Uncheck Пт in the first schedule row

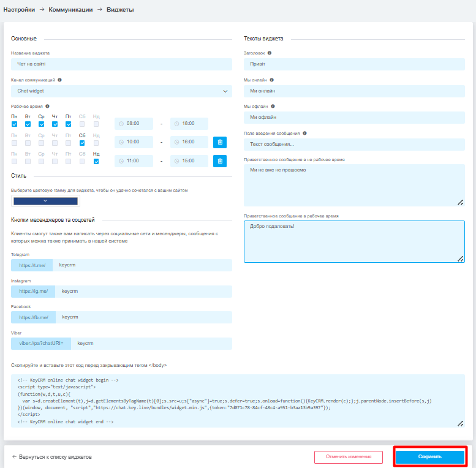click(x=68, y=124)
